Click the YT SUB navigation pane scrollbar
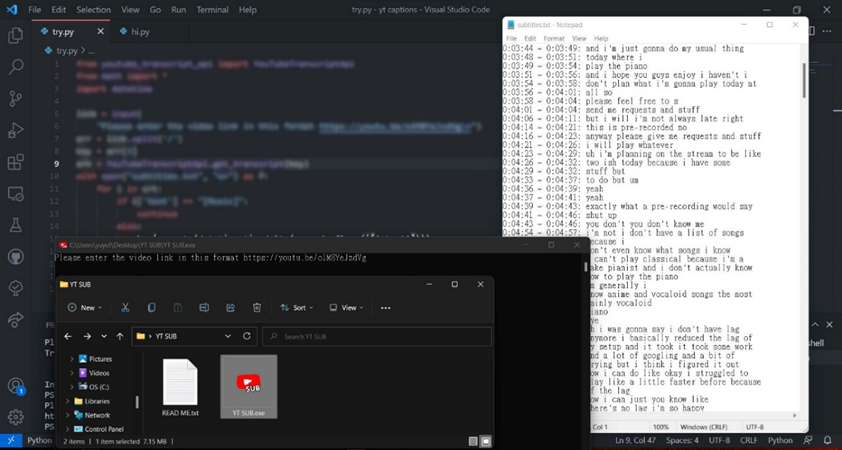Viewport: 842px width, 450px height. click(x=137, y=402)
